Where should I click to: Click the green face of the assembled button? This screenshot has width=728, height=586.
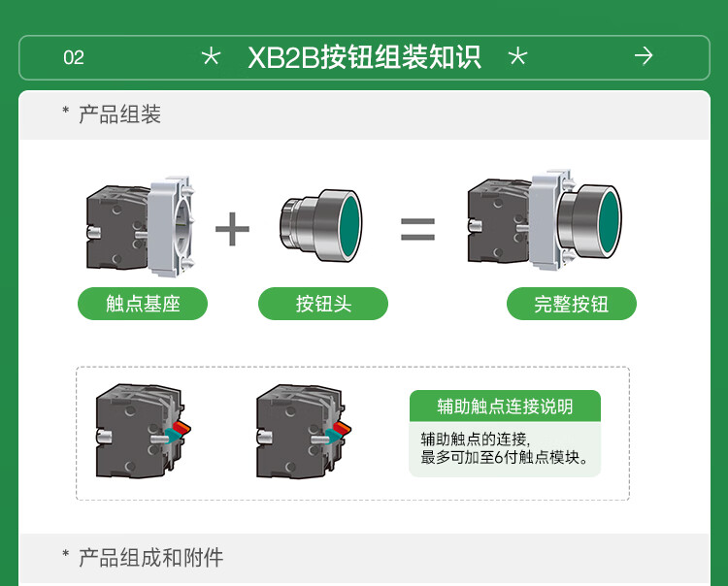610,222
